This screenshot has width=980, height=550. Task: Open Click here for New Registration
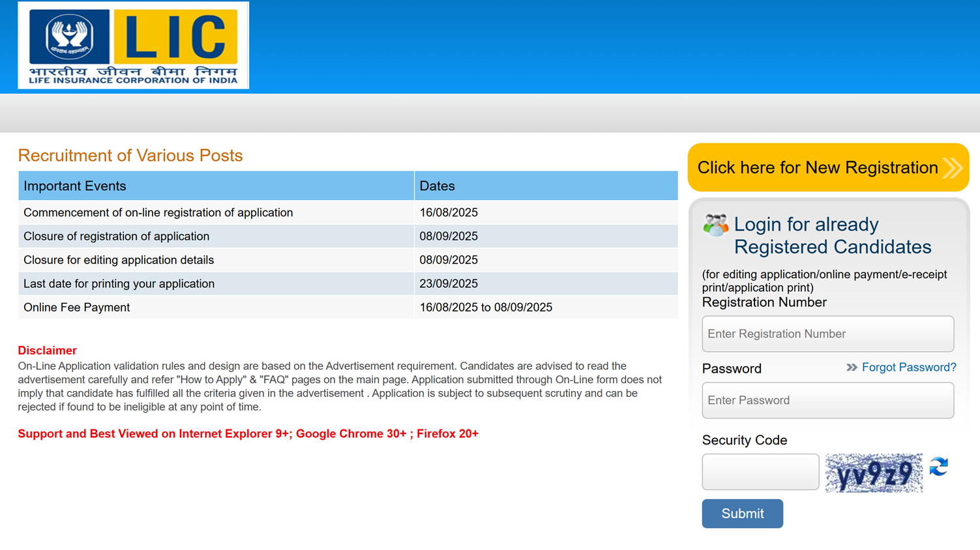(x=828, y=167)
